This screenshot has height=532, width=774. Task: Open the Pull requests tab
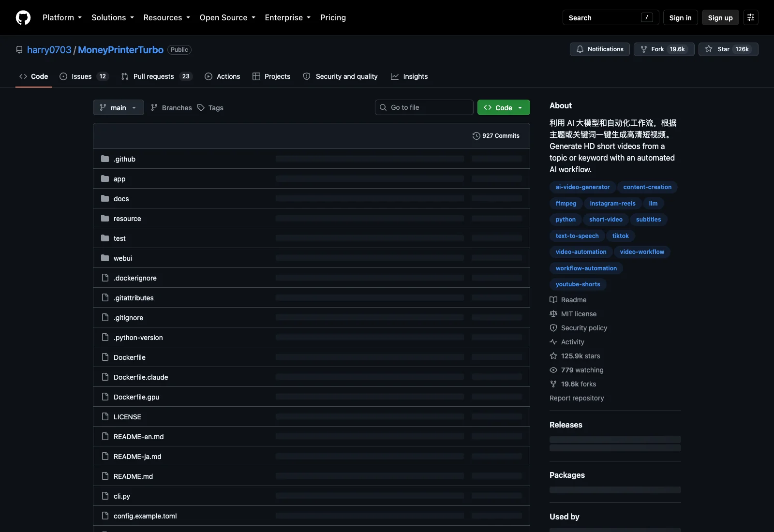(157, 76)
